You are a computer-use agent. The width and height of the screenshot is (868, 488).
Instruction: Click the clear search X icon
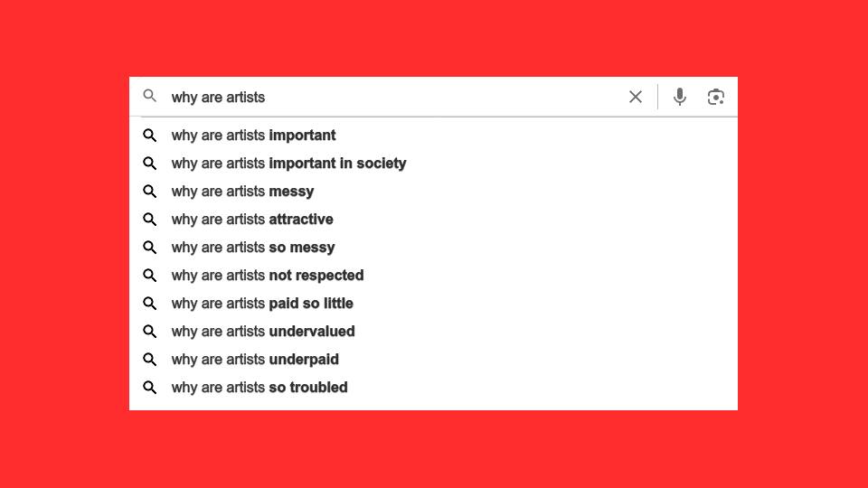coord(636,97)
